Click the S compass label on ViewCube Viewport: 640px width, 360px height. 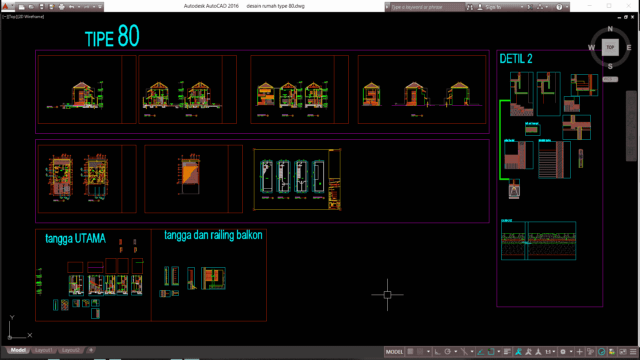tap(610, 66)
